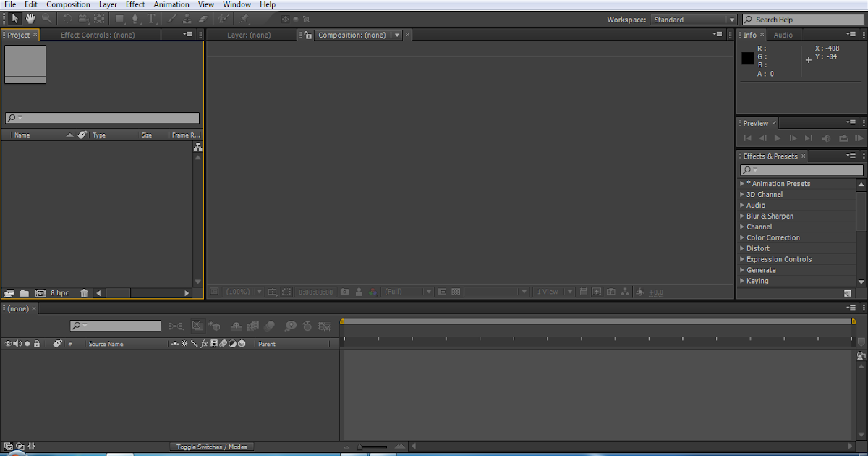This screenshot has height=456, width=868.
Task: Switch to the Audio tab
Action: [x=783, y=35]
